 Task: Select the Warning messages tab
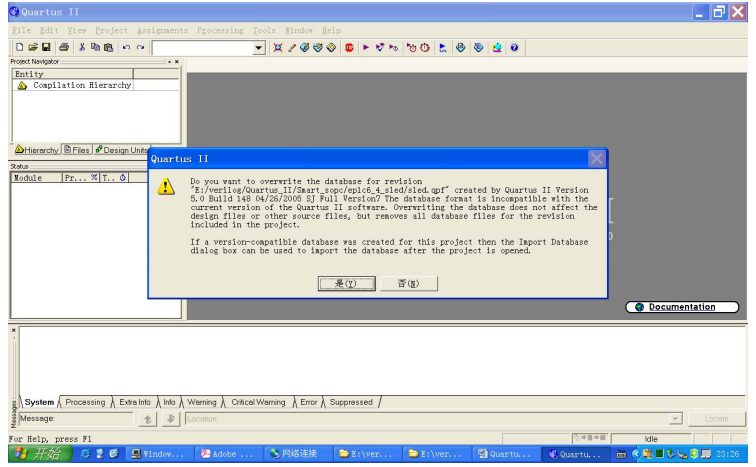tap(202, 402)
